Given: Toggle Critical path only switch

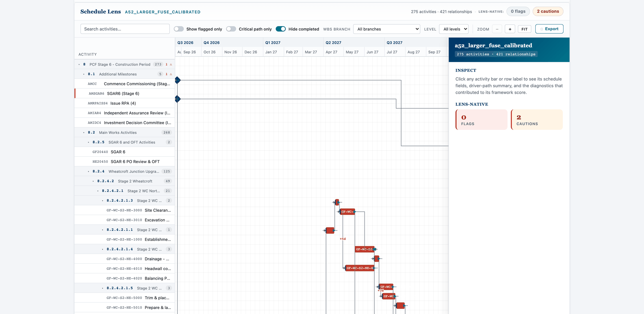Looking at the screenshot, I should point(231,29).
